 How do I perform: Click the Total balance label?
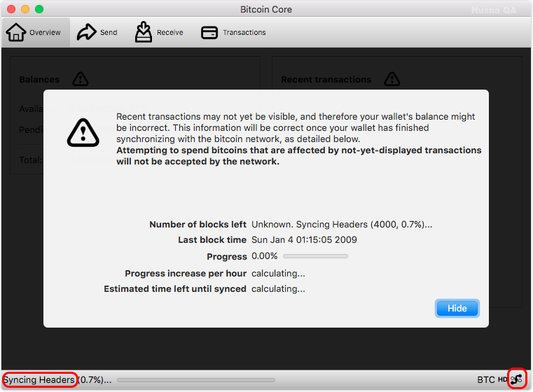pyautogui.click(x=31, y=160)
